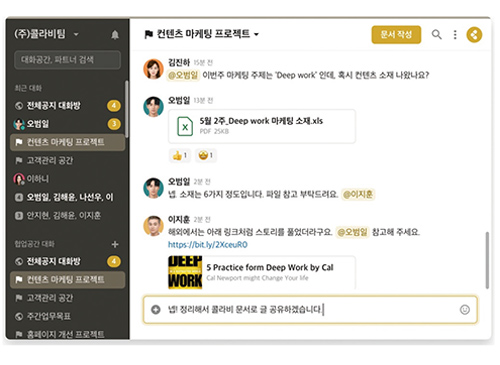
Task: Open the 5 Practice form Deep Work preview
Action: (262, 272)
